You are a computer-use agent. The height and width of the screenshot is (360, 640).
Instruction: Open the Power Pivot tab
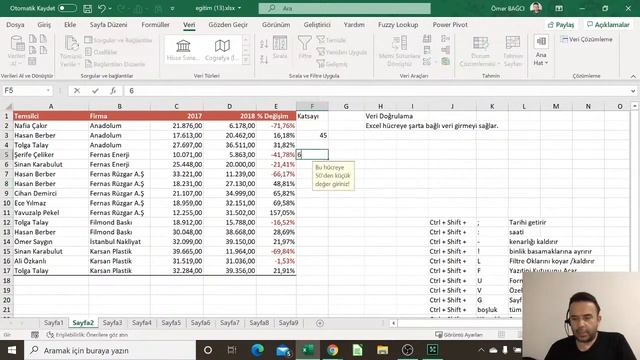coord(450,24)
